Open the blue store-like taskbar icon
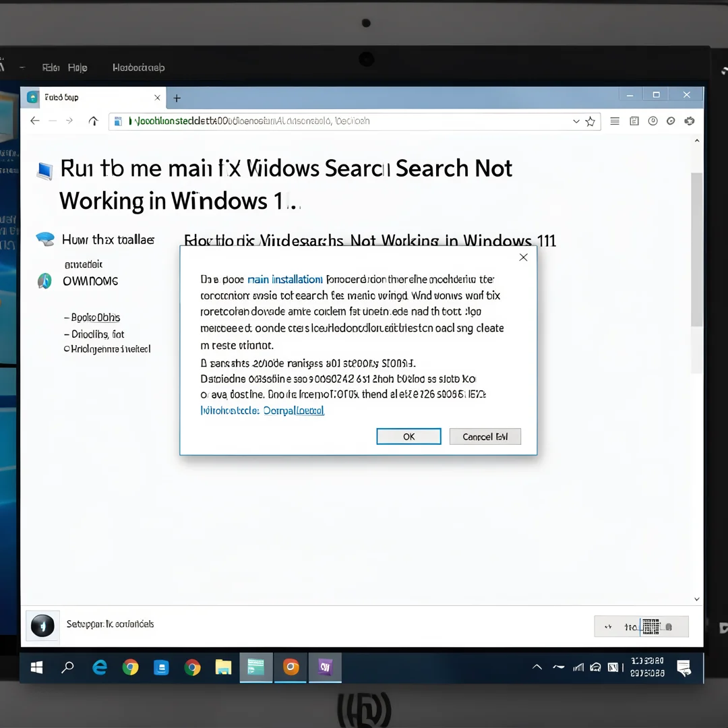Image resolution: width=728 pixels, height=728 pixels. pyautogui.click(x=161, y=667)
